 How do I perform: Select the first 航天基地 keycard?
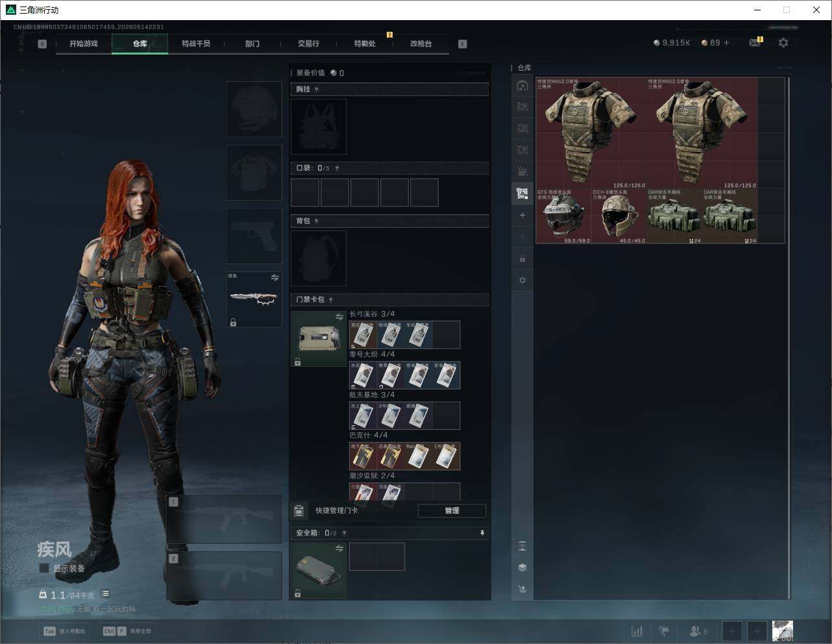(363, 415)
